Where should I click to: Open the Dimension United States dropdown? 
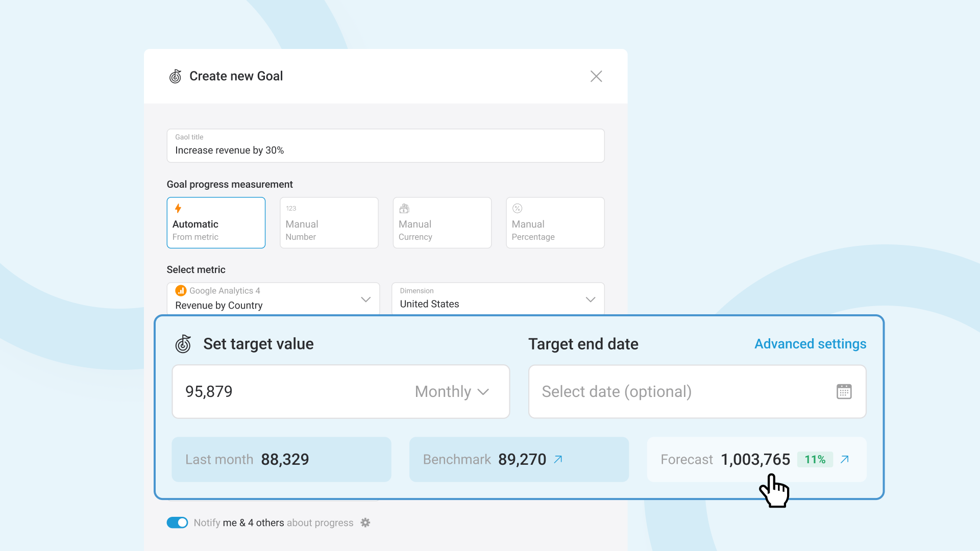click(x=590, y=299)
